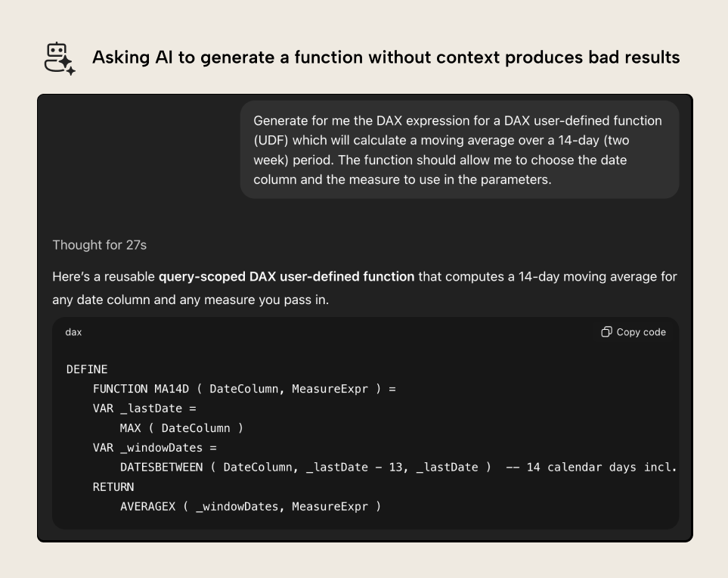Viewport: 728px width, 578px height.
Task: Click the "-- 14 calendar days incl." comment
Action: point(590,468)
